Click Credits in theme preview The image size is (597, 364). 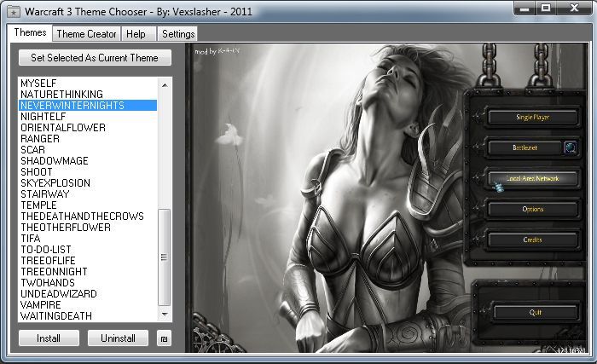pyautogui.click(x=532, y=240)
